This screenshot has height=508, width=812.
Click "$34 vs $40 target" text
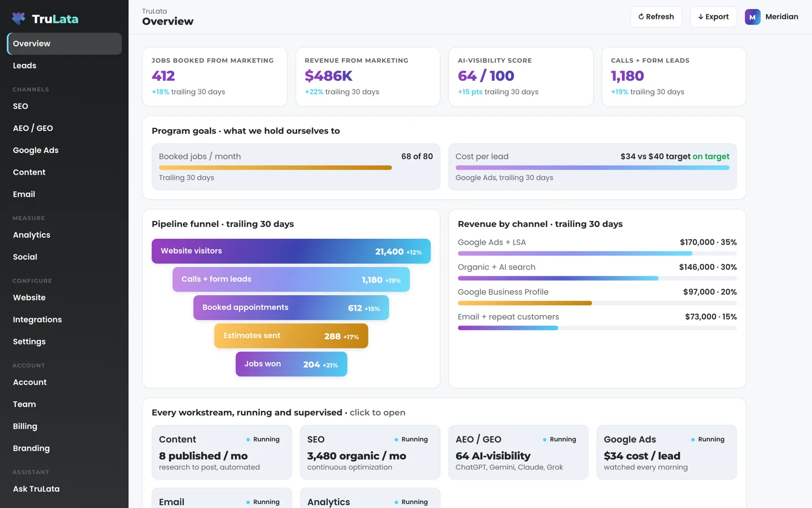pyautogui.click(x=655, y=156)
